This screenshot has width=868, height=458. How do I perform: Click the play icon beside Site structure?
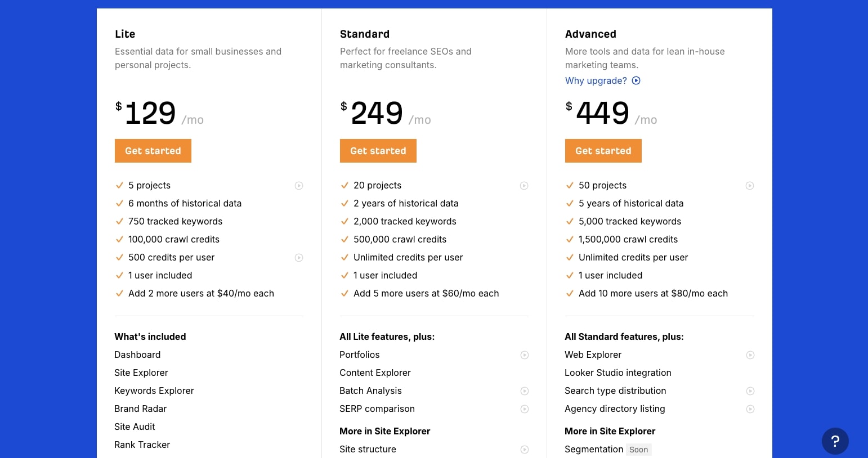coord(525,450)
